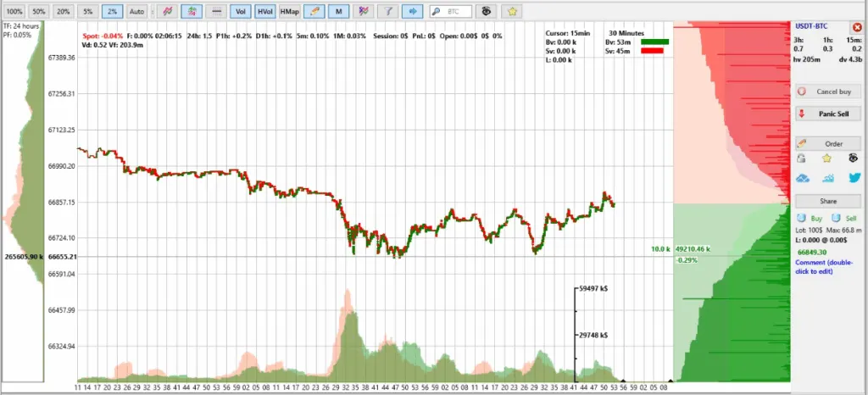Click the Panic Sell button
Viewport: 868px width, 395px height.
coord(828,114)
